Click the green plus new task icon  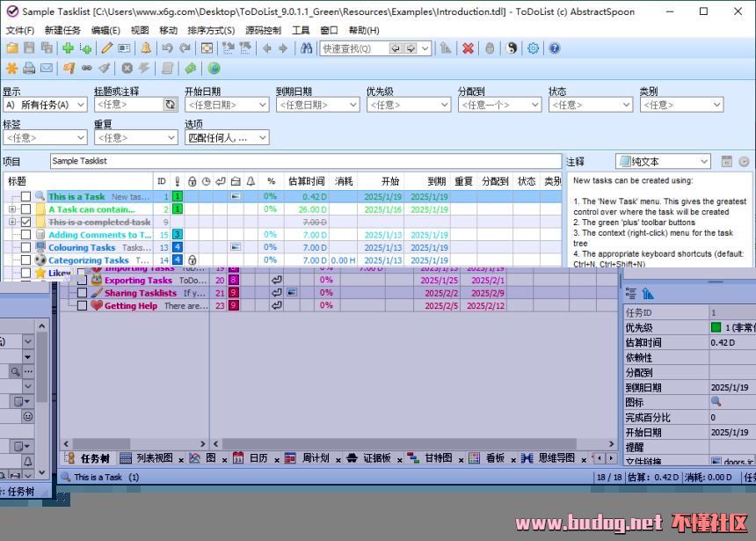pyautogui.click(x=68, y=48)
